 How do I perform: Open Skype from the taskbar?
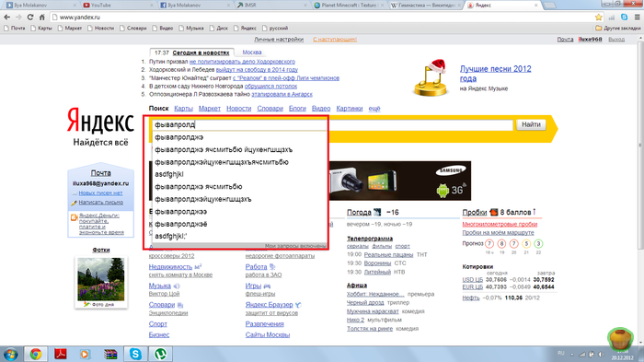point(135,354)
